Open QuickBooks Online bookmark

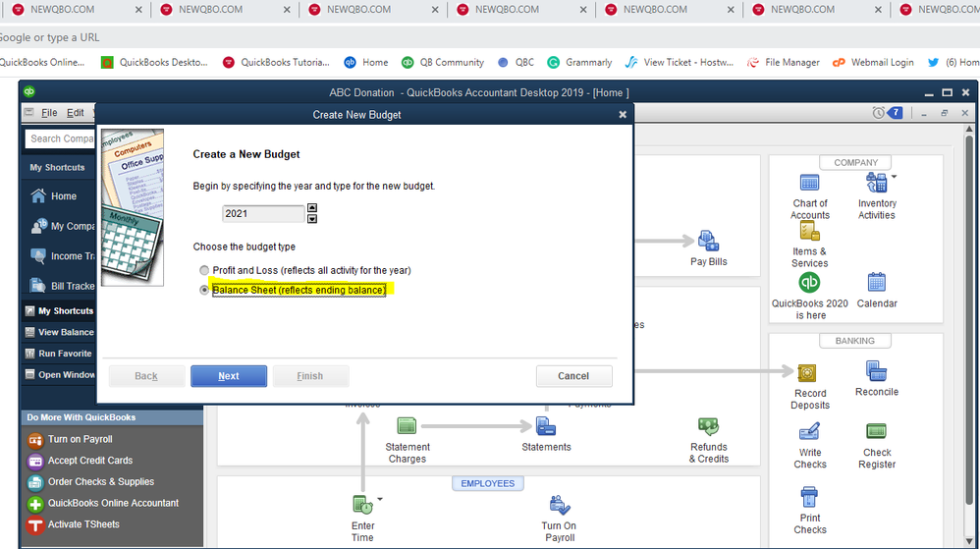click(42, 62)
